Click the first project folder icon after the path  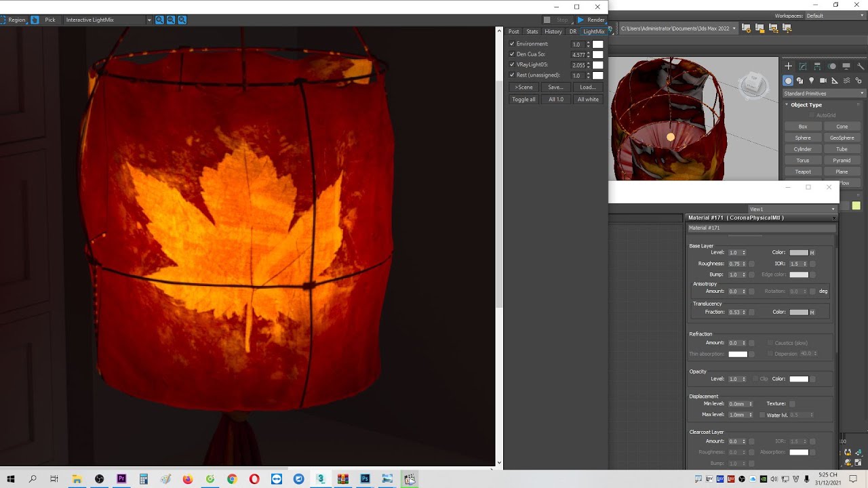click(x=746, y=28)
